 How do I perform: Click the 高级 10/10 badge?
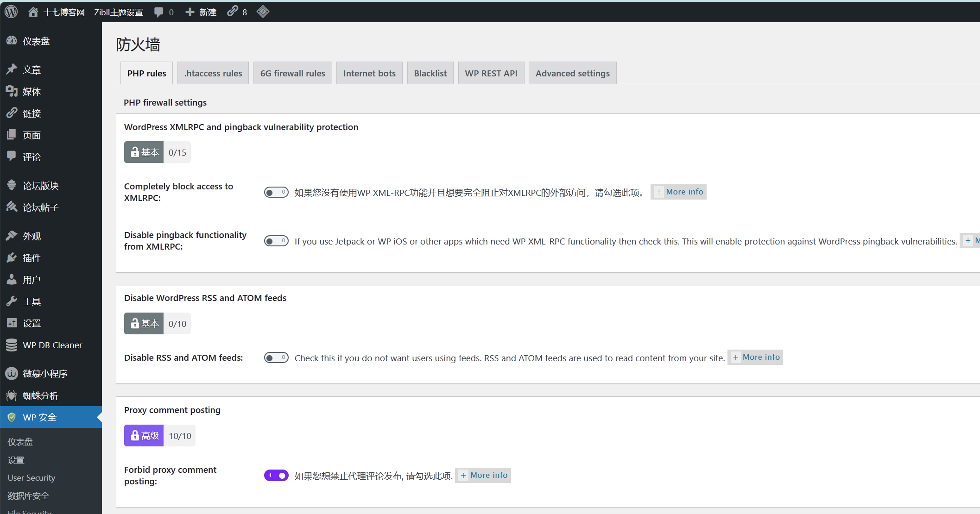pyautogui.click(x=159, y=435)
